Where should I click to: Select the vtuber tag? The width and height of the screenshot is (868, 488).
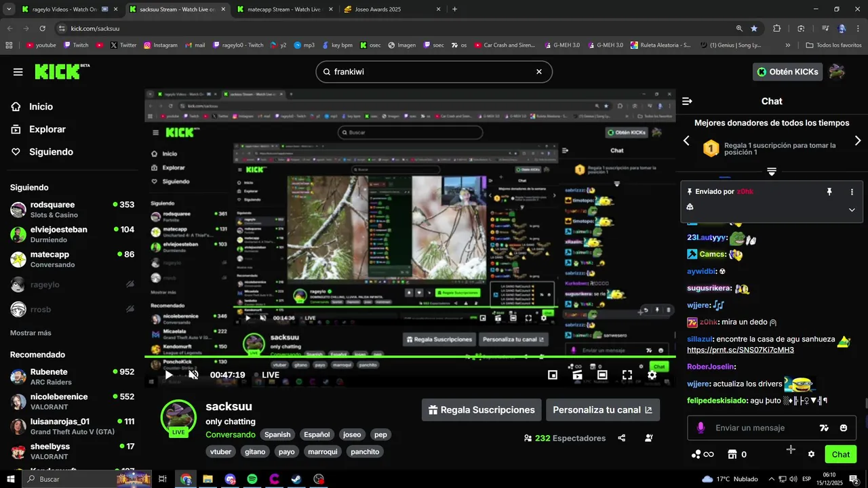(221, 451)
